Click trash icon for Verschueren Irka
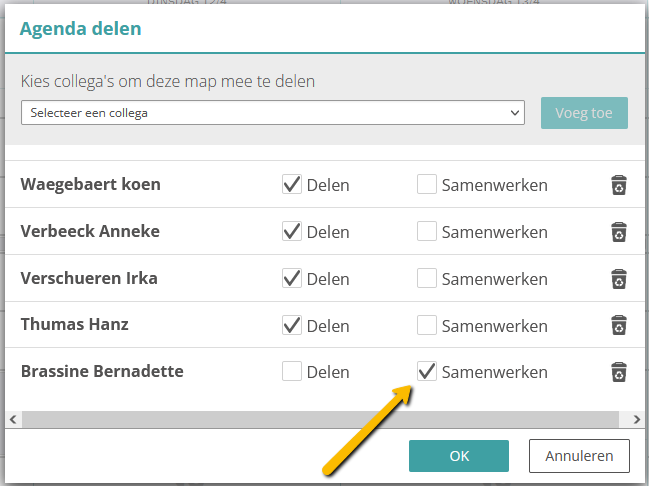 [x=619, y=279]
